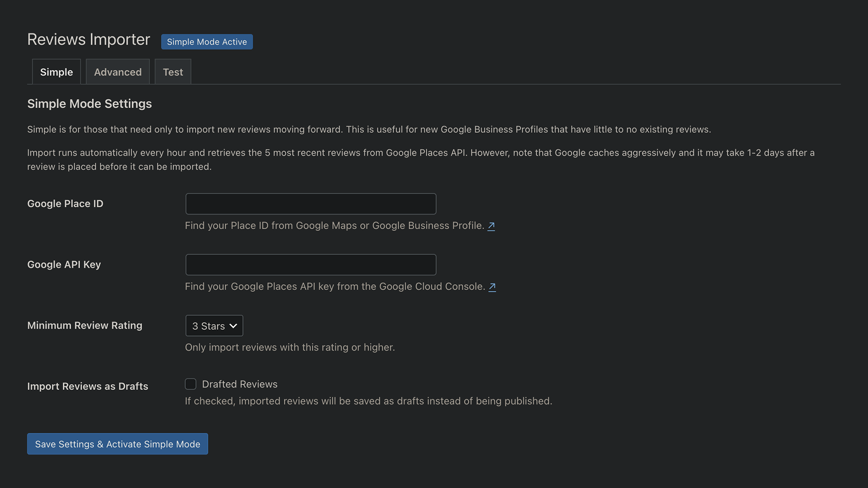Focus the Google API Key input field
Screen dimensions: 868x488
tap(311, 265)
